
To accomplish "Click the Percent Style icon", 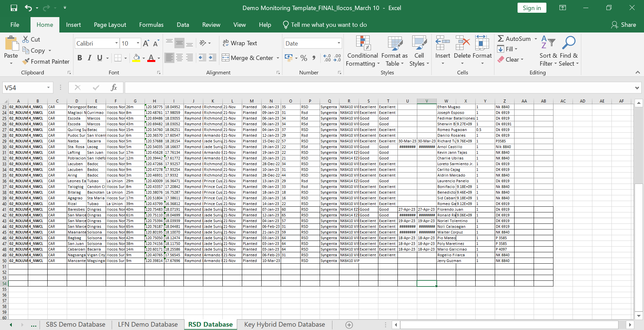I will [x=304, y=58].
